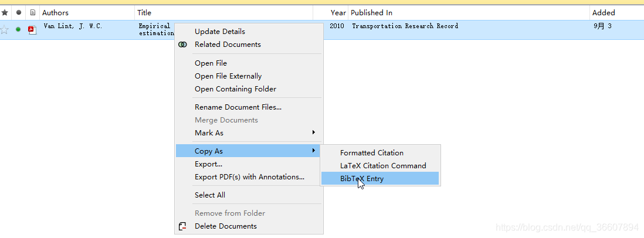Select Export PDF(s) with Annotations

point(249,177)
